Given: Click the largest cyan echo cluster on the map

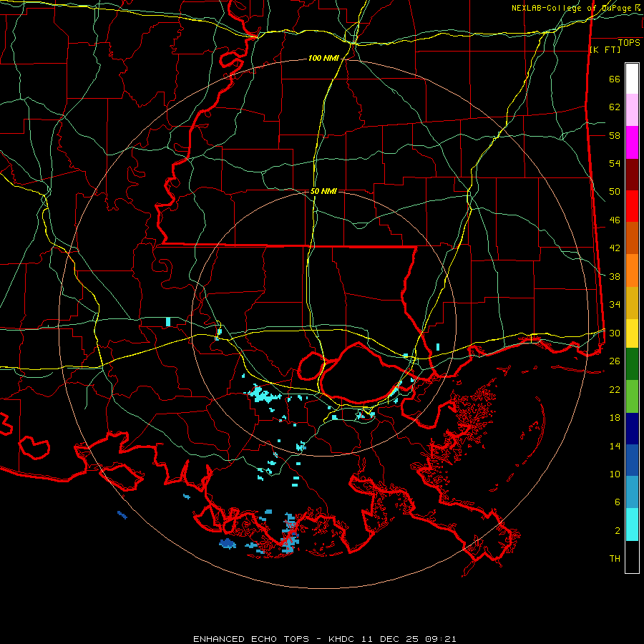Looking at the screenshot, I should click(263, 394).
